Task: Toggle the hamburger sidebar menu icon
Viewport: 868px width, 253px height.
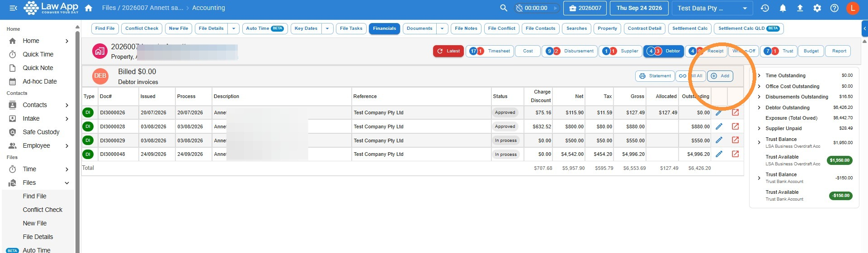Action: [13, 8]
